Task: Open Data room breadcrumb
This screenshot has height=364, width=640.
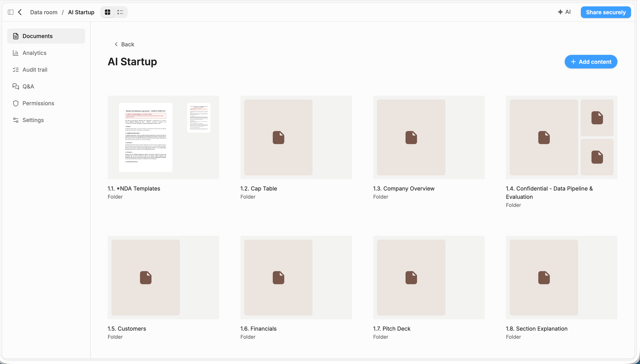Action: coord(44,12)
